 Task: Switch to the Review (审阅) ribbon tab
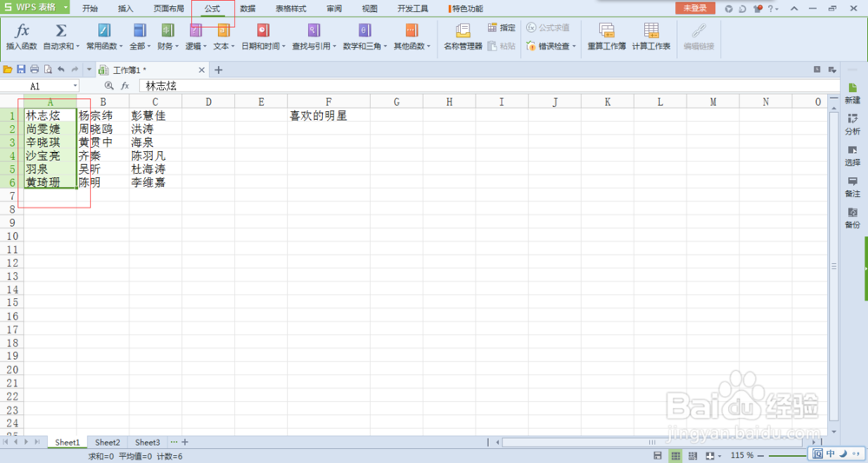click(334, 9)
